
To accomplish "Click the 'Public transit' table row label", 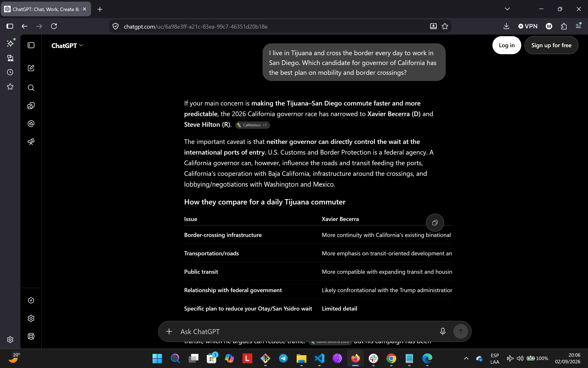I will [x=201, y=272].
